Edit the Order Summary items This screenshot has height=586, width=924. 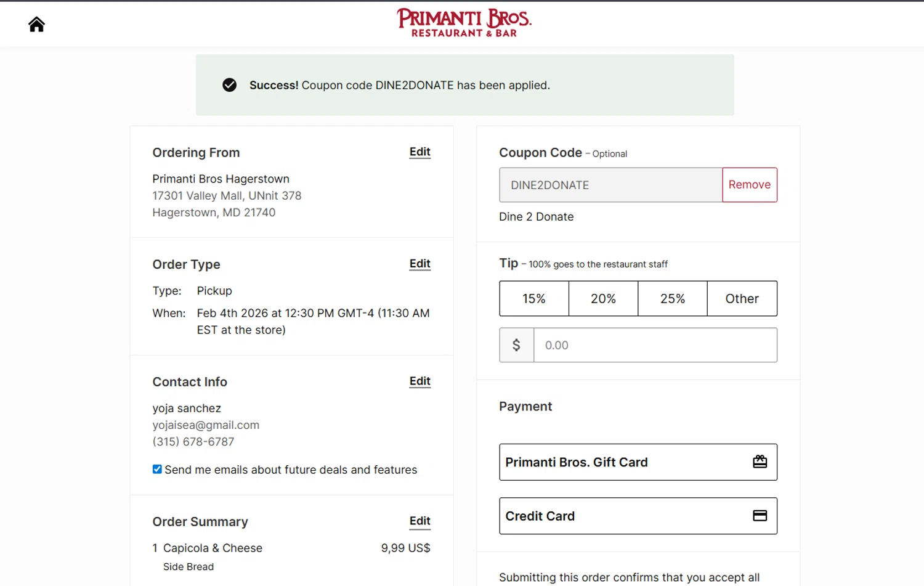click(x=419, y=521)
